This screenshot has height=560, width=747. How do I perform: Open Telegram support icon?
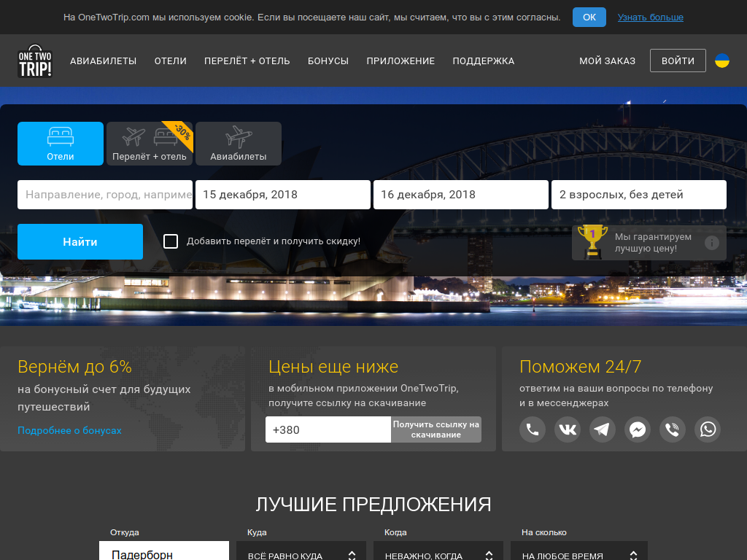pyautogui.click(x=603, y=429)
